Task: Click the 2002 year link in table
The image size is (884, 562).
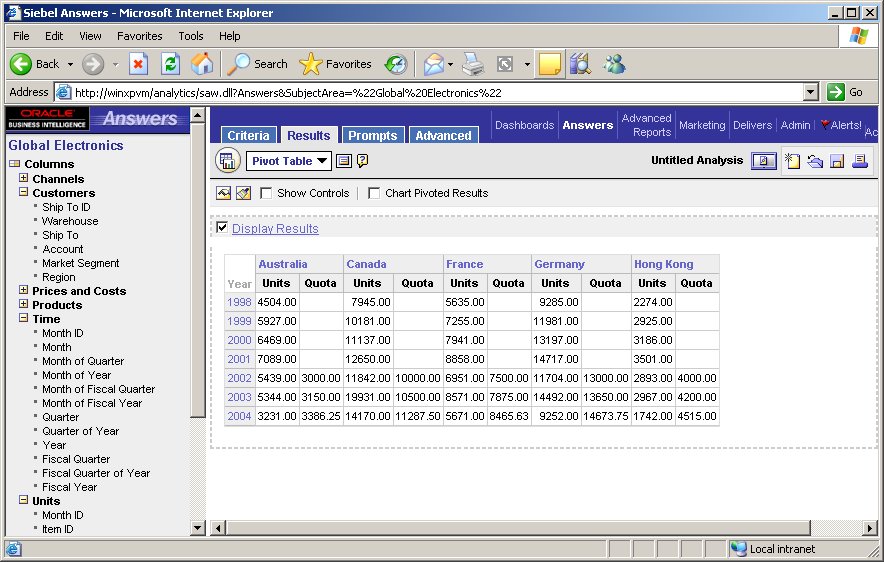Action: coord(239,378)
